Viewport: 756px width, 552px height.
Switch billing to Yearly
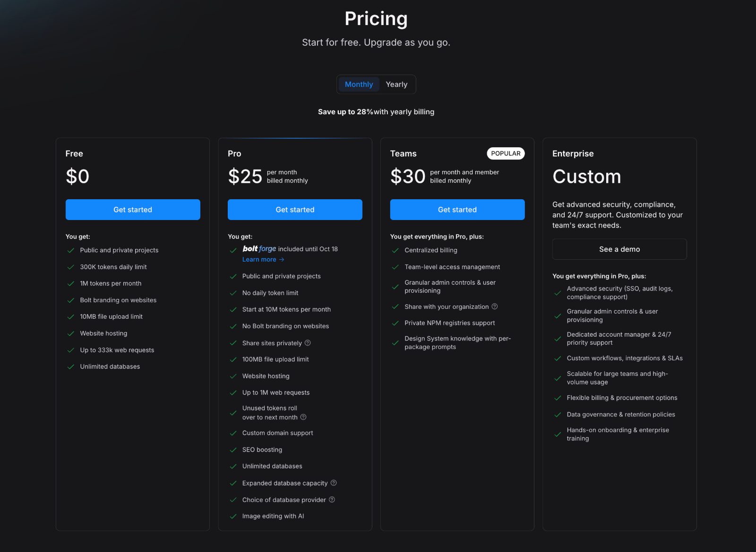(396, 85)
